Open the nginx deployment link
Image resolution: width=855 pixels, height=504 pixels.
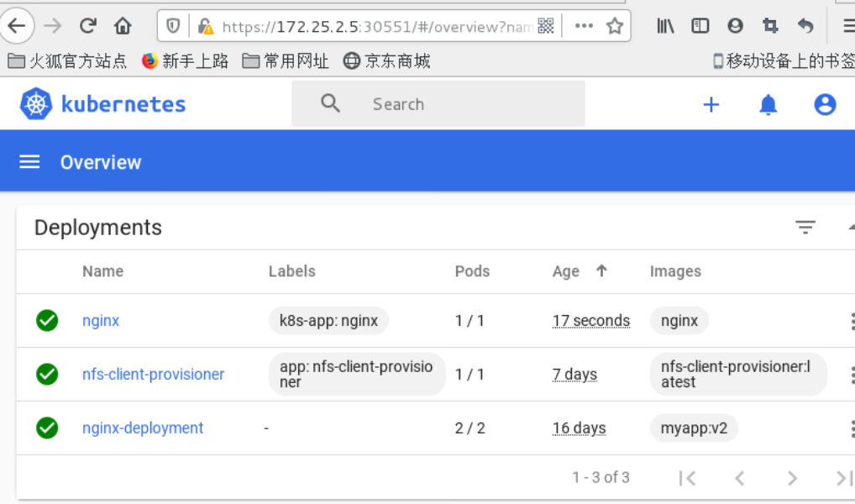(101, 321)
